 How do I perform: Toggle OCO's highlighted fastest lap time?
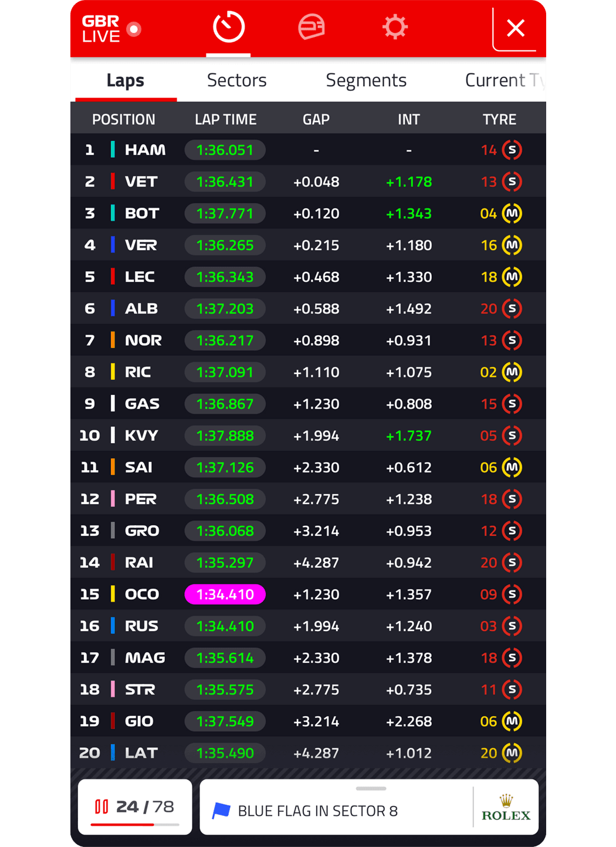pyautogui.click(x=225, y=594)
